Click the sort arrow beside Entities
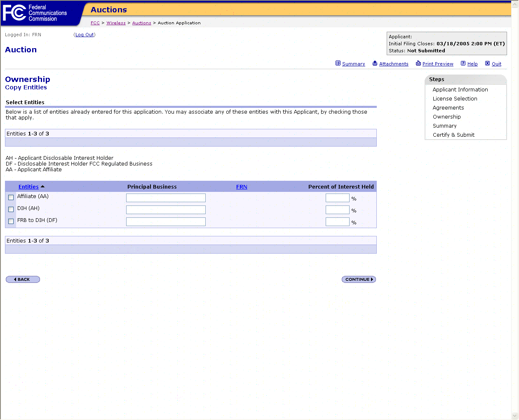Image resolution: width=519 pixels, height=420 pixels. (42, 187)
